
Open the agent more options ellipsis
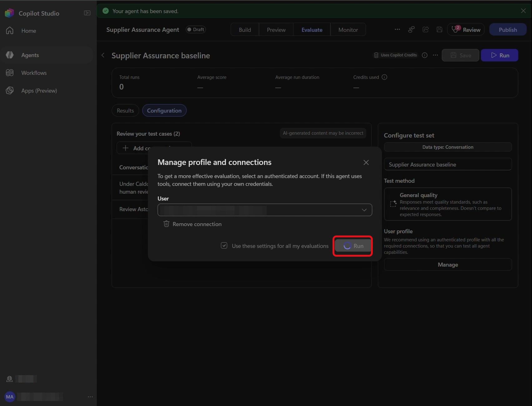397,29
